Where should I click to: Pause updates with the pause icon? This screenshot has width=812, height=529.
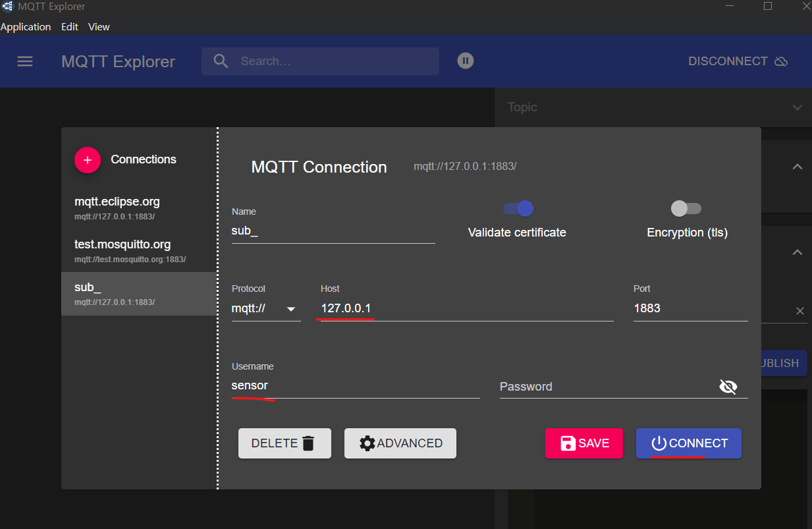point(466,61)
